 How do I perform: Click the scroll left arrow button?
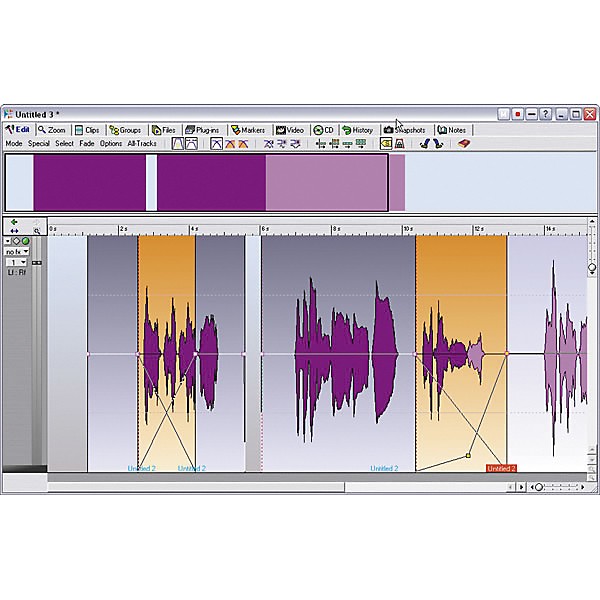[510, 487]
